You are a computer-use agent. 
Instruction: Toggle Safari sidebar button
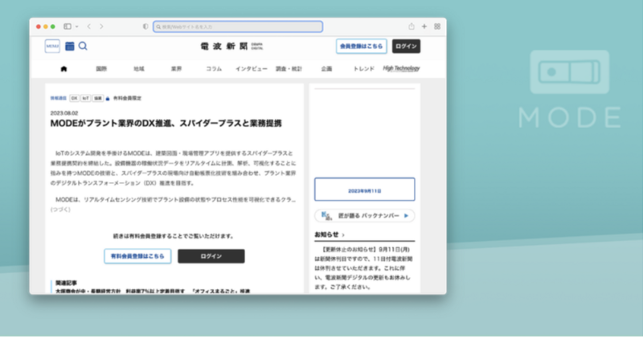[x=67, y=26]
